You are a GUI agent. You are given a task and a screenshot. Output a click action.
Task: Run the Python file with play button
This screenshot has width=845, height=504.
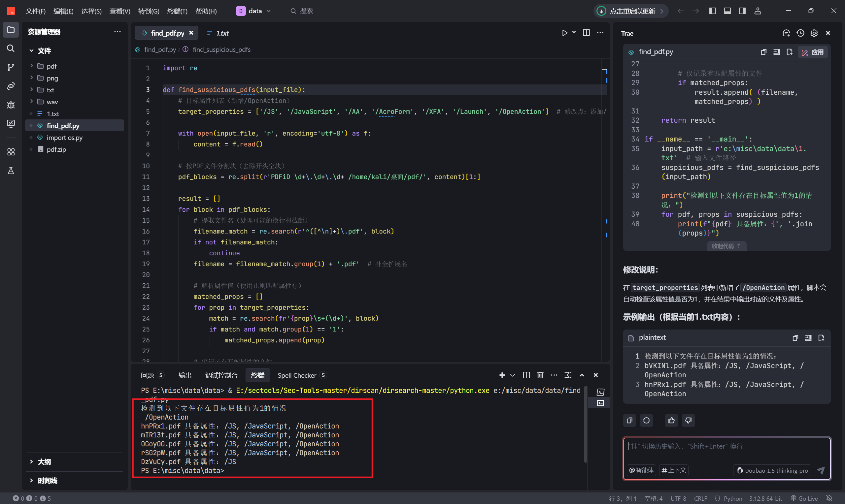point(564,33)
